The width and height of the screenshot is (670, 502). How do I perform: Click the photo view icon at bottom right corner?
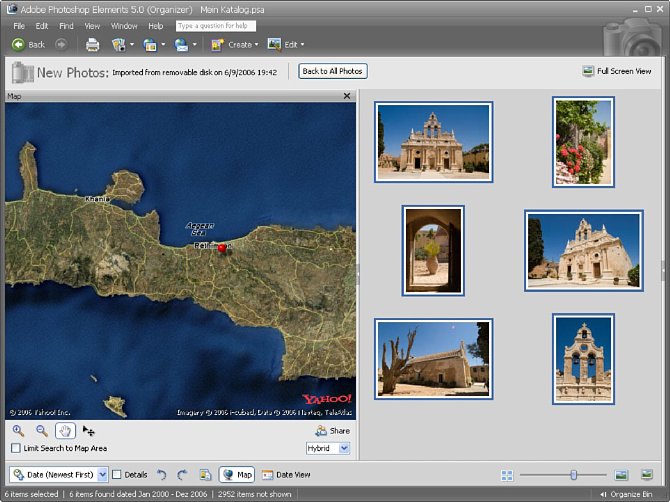[x=647, y=474]
